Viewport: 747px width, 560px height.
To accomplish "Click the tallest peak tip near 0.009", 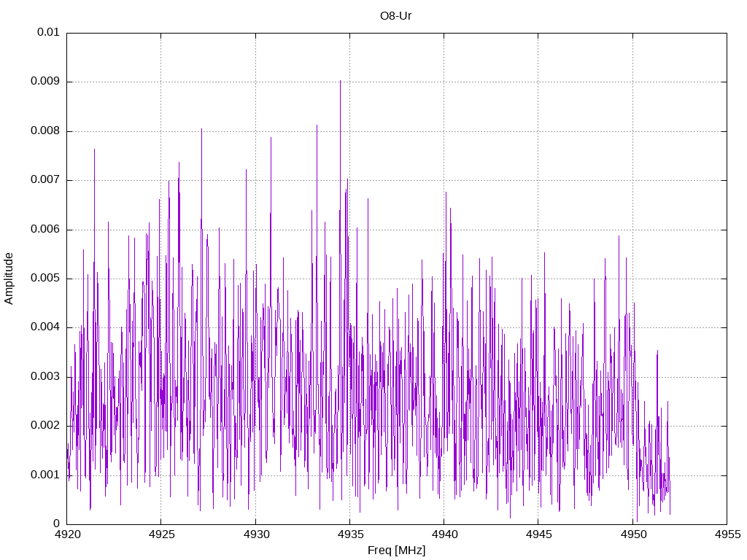I will (340, 81).
